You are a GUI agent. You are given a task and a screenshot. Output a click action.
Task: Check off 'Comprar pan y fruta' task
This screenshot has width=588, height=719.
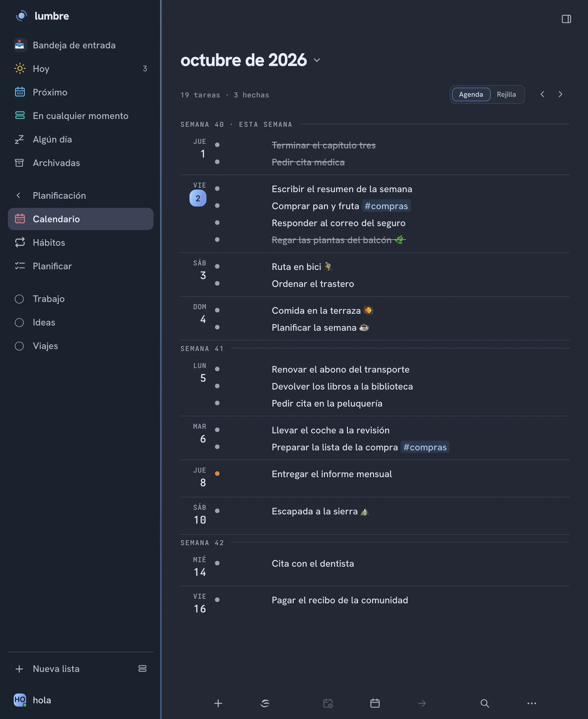click(217, 205)
